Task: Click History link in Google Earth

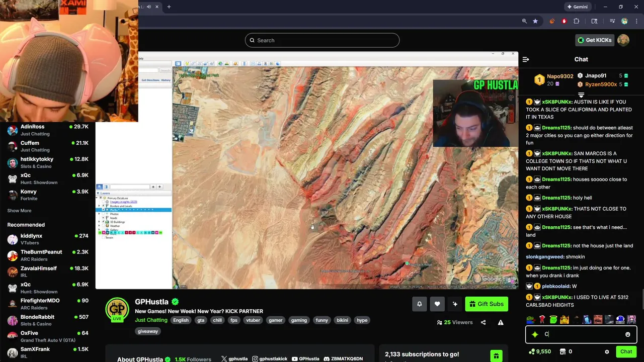Action: [x=166, y=80]
